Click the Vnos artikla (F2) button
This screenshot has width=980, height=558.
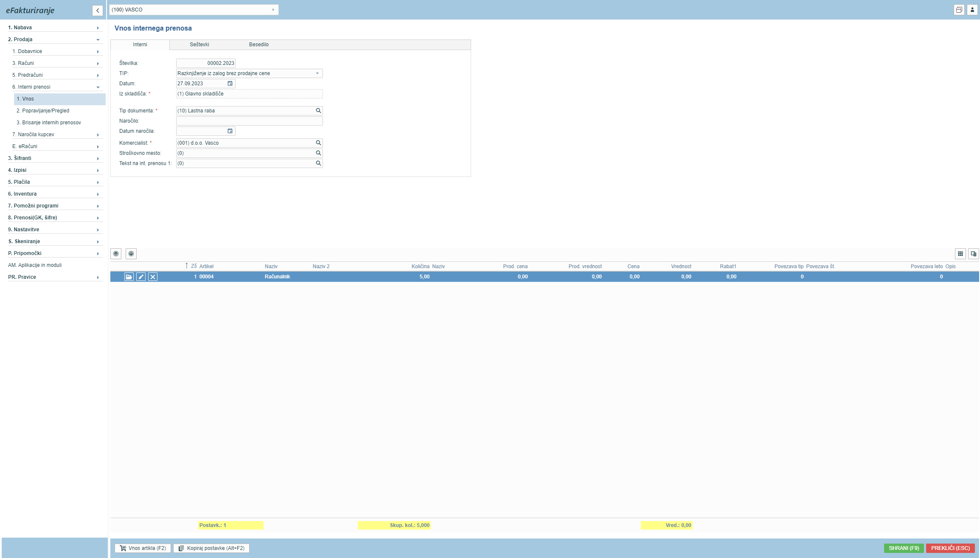click(143, 548)
